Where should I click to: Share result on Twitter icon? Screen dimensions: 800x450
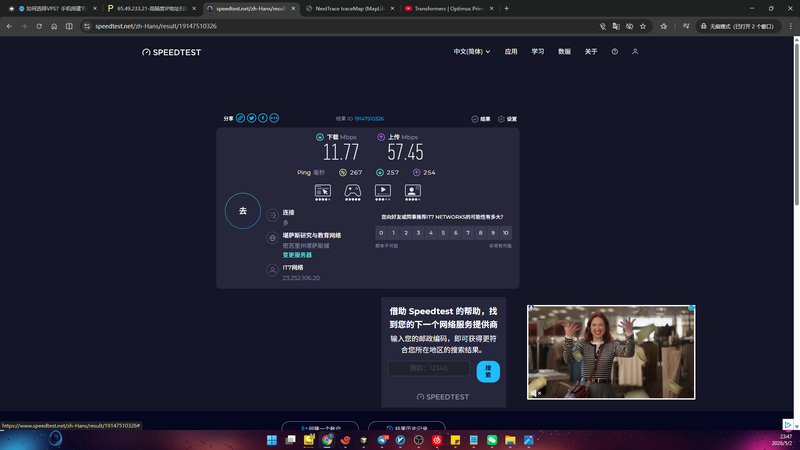click(252, 118)
